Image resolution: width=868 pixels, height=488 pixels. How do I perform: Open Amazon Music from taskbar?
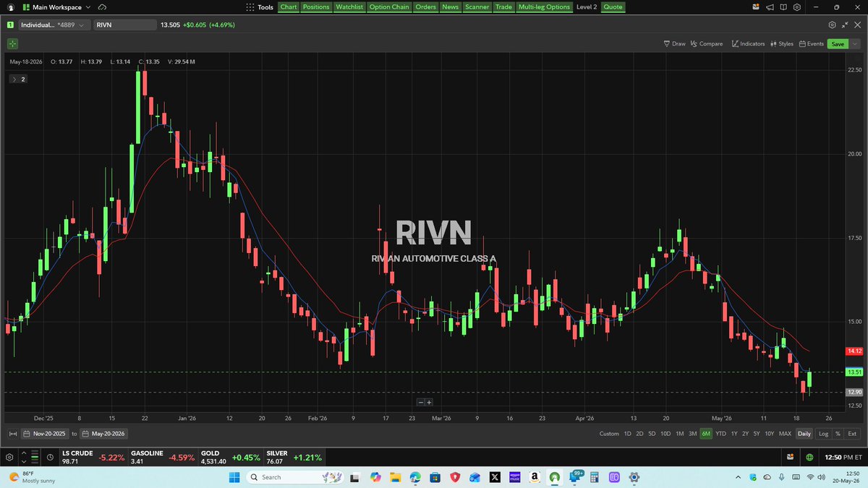(516, 477)
